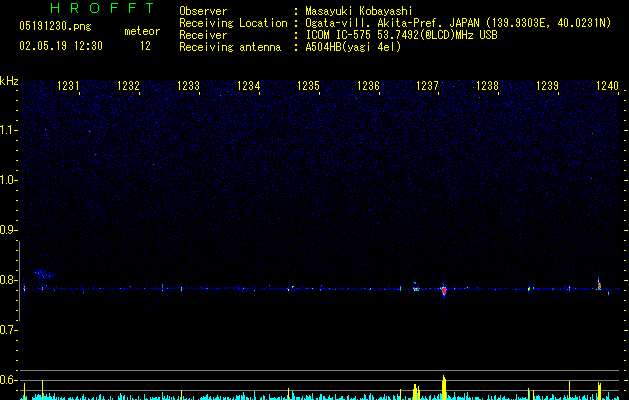Click the strong meteor echo after 1237
This screenshot has width=629, height=400.
click(444, 289)
